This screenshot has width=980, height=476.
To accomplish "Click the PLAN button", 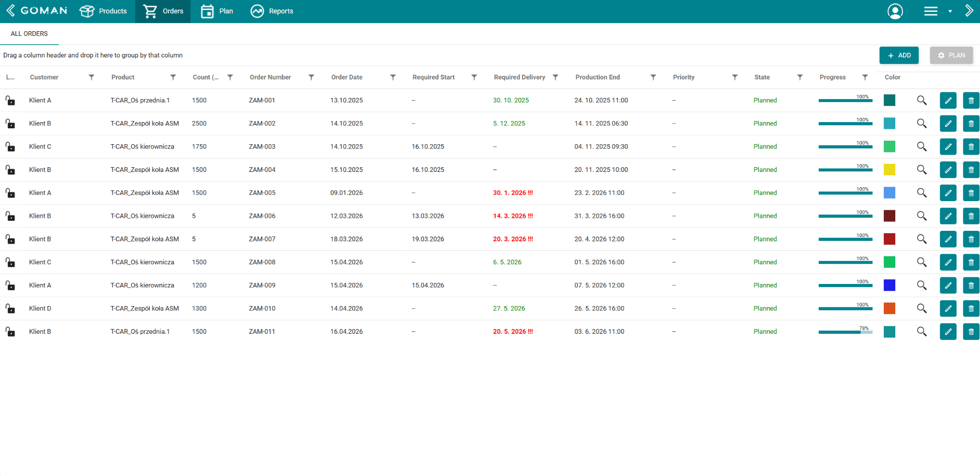I will coord(951,55).
